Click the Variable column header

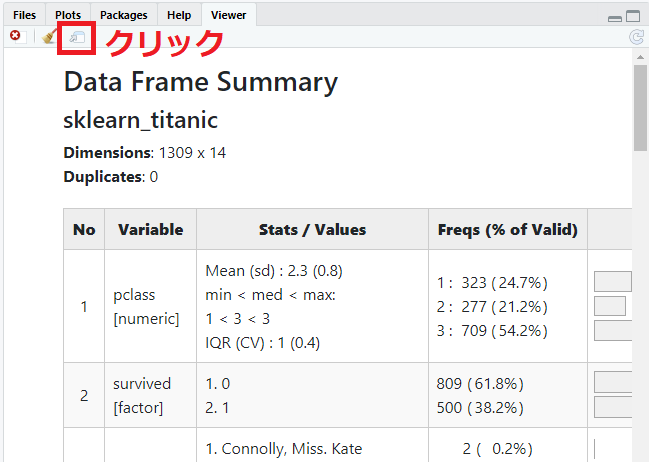click(x=150, y=229)
